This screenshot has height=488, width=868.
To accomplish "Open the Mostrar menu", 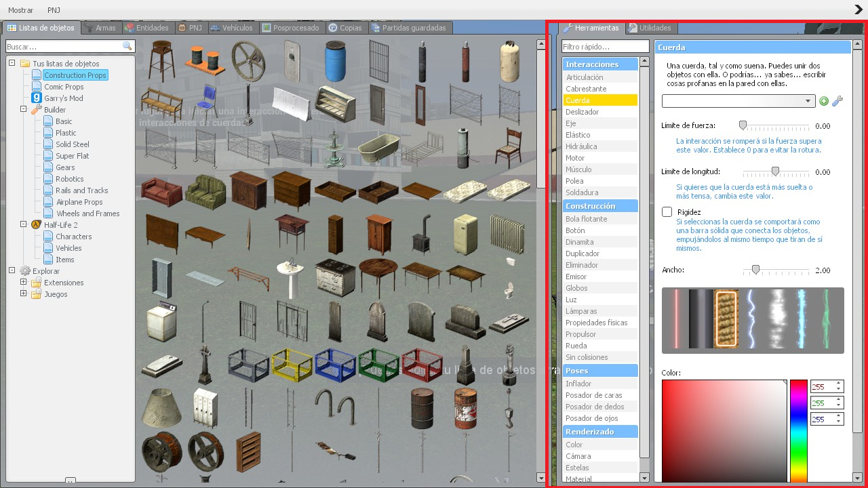I will coord(21,10).
